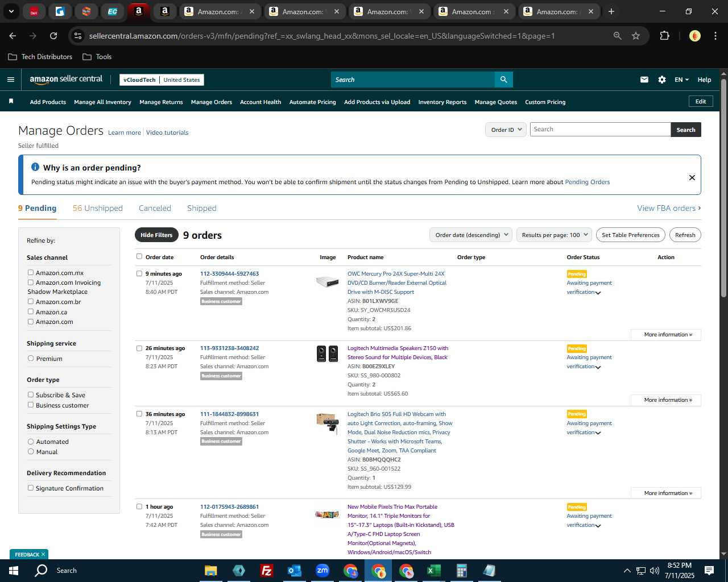728x582 pixels.
Task: Select order 112-3309444-5927463 checkbox
Action: [x=139, y=273]
